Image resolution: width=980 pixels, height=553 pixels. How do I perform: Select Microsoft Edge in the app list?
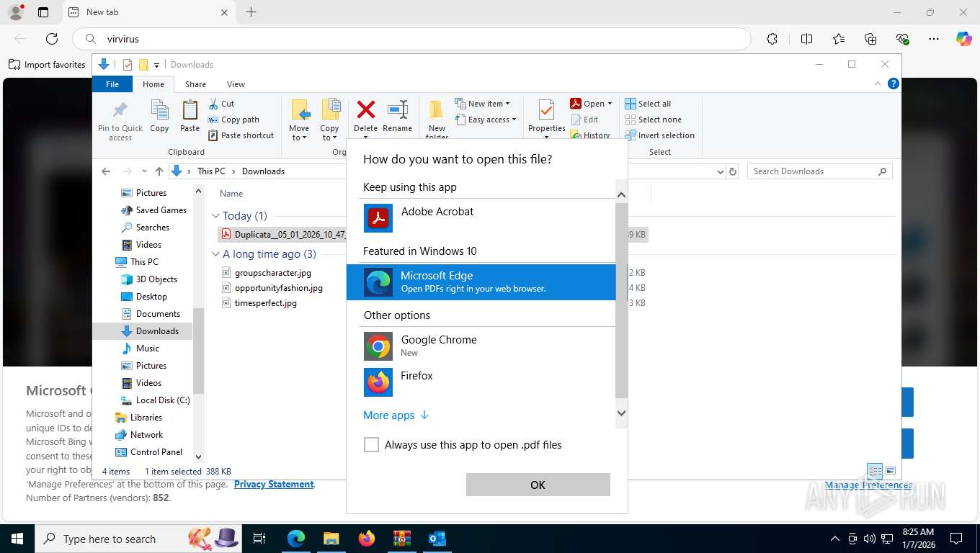coord(481,282)
